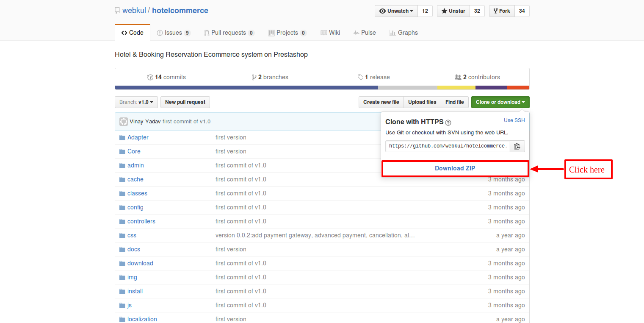Open the Issues tab
Viewport: 644px width, 323px height.
pyautogui.click(x=174, y=33)
